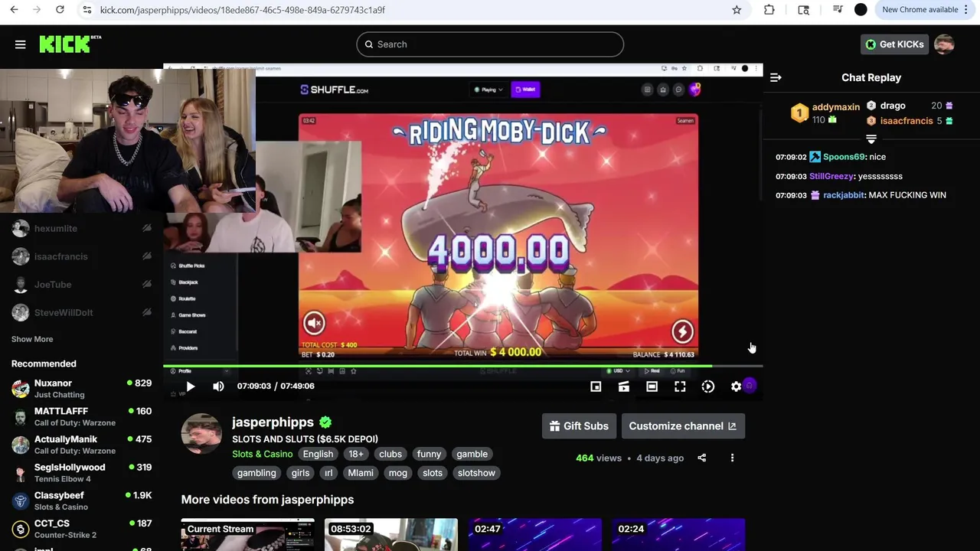Viewport: 980px width, 551px height.
Task: Open the 08:53:02 video thumbnail
Action: pos(390,535)
